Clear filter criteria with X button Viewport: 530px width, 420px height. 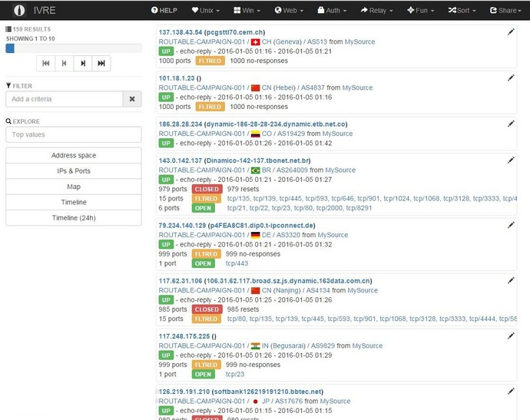coord(132,99)
